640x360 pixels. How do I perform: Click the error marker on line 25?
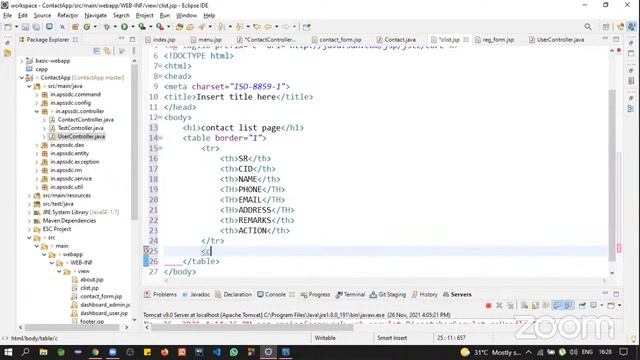click(x=146, y=251)
